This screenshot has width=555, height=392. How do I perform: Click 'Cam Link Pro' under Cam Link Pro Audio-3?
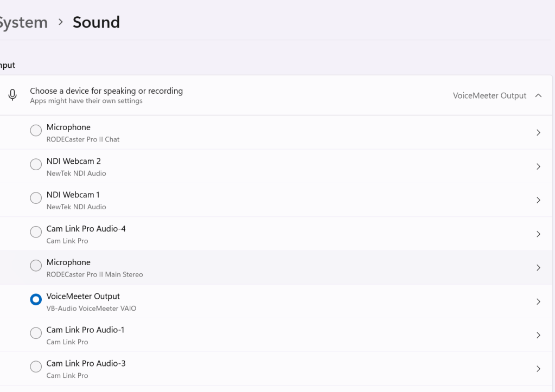(67, 376)
